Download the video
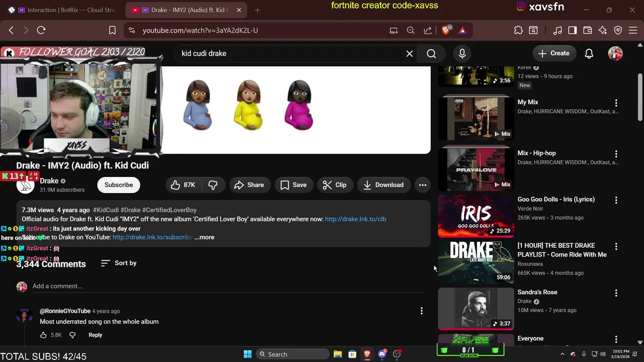 click(x=384, y=185)
